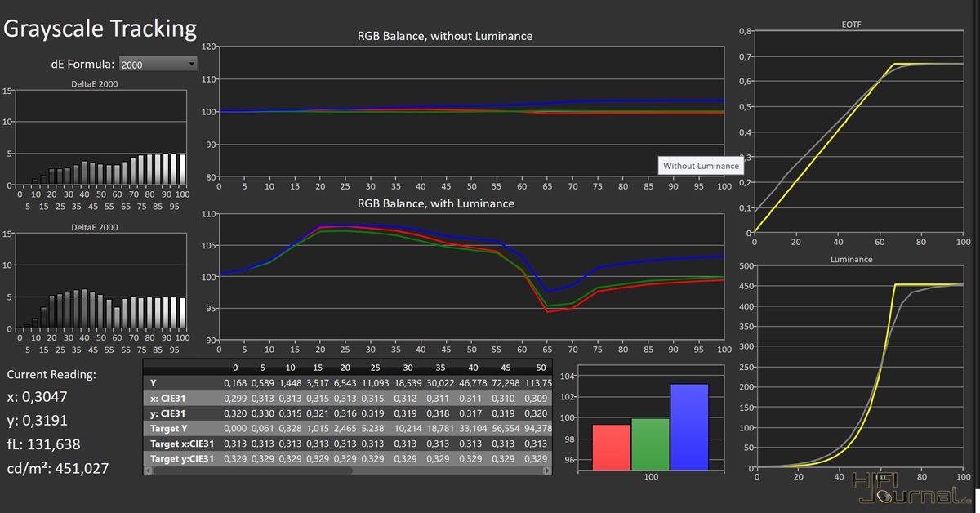Image resolution: width=980 pixels, height=513 pixels.
Task: Select the 'RGB Balance, with Luminance' chart title
Action: coord(436,203)
